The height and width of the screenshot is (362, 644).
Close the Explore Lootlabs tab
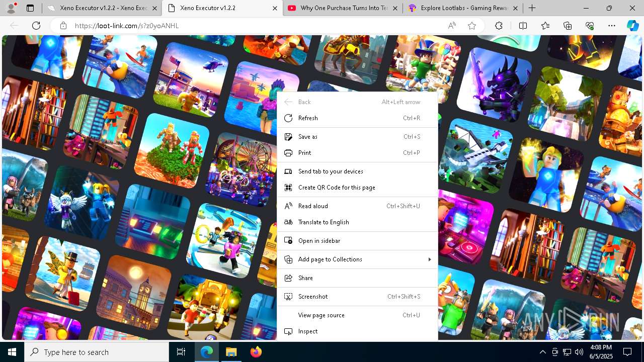pos(515,8)
